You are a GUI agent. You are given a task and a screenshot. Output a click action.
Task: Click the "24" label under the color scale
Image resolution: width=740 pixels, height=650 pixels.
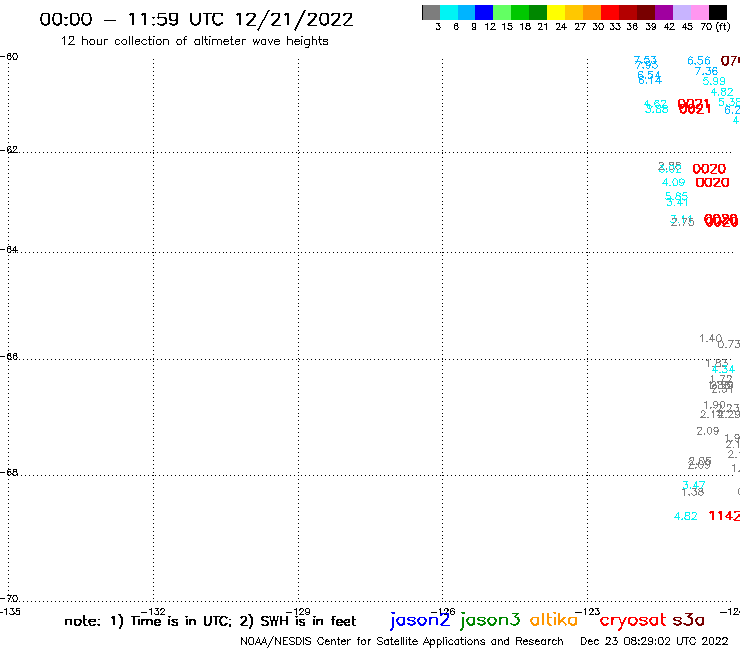click(561, 27)
